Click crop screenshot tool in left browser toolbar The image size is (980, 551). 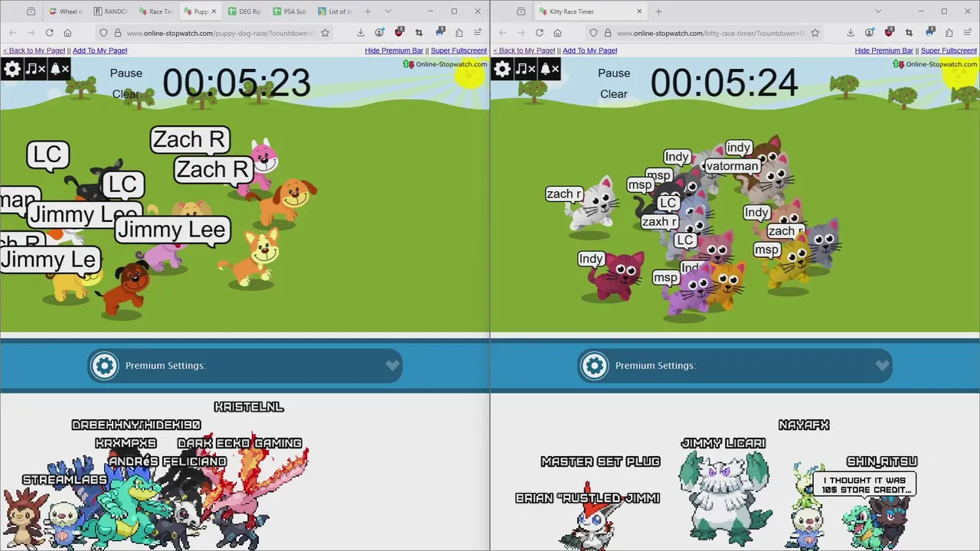click(419, 33)
